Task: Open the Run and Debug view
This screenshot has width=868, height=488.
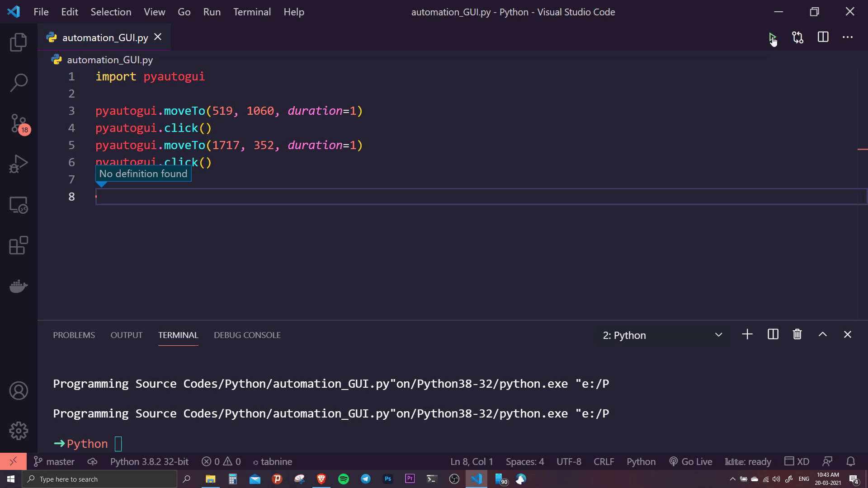Action: pyautogui.click(x=19, y=164)
